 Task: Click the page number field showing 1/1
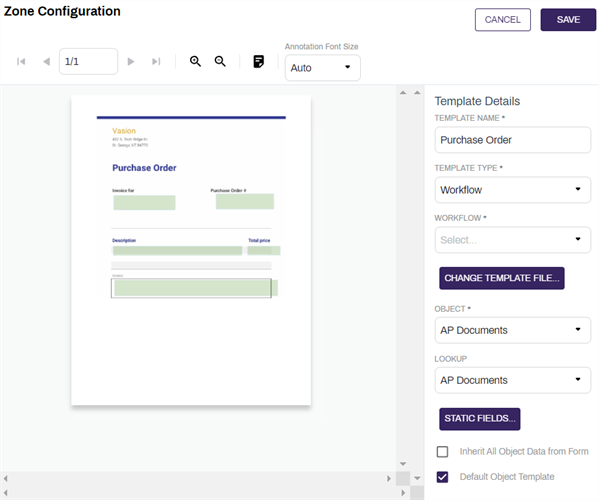[88, 61]
